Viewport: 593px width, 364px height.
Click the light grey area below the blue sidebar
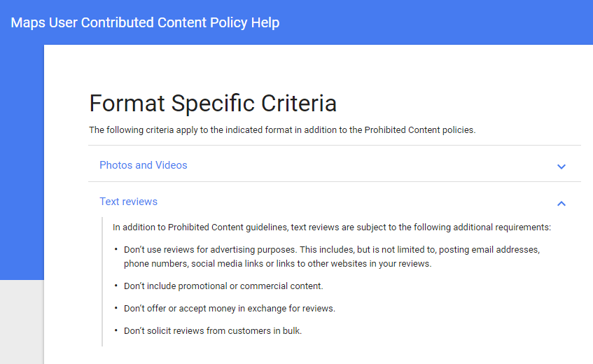click(22, 322)
